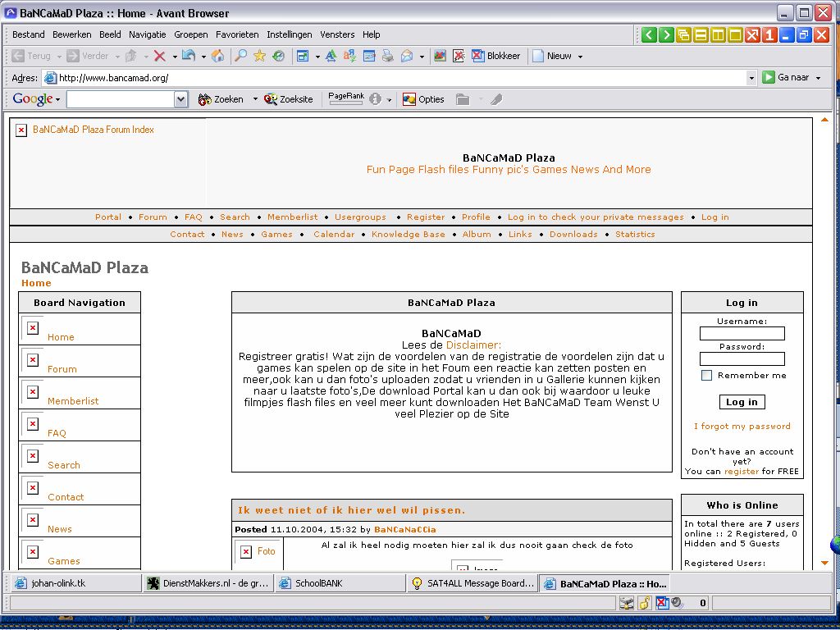Click the popup blocker icon in status bar

663,603
